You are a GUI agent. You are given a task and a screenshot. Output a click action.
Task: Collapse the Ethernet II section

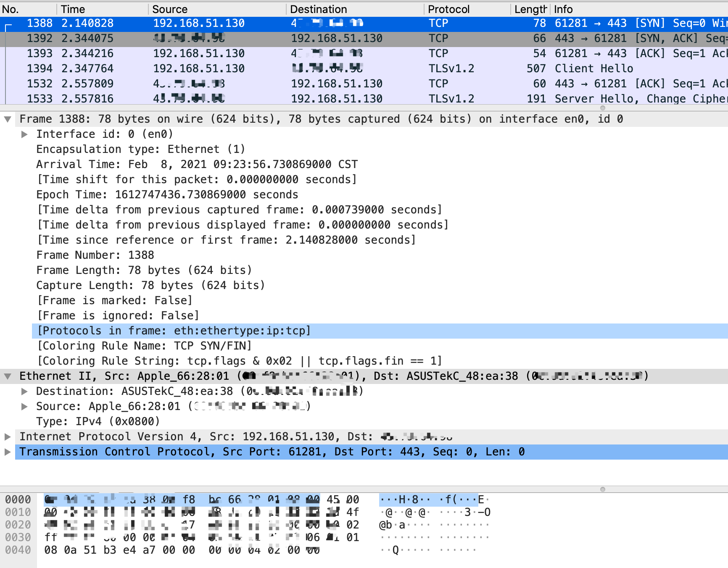pos(8,376)
